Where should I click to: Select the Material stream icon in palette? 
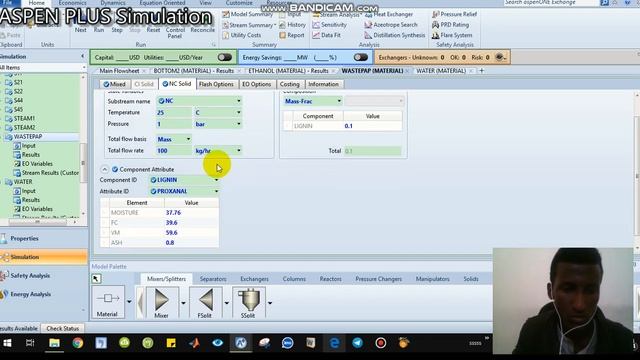pos(108,302)
